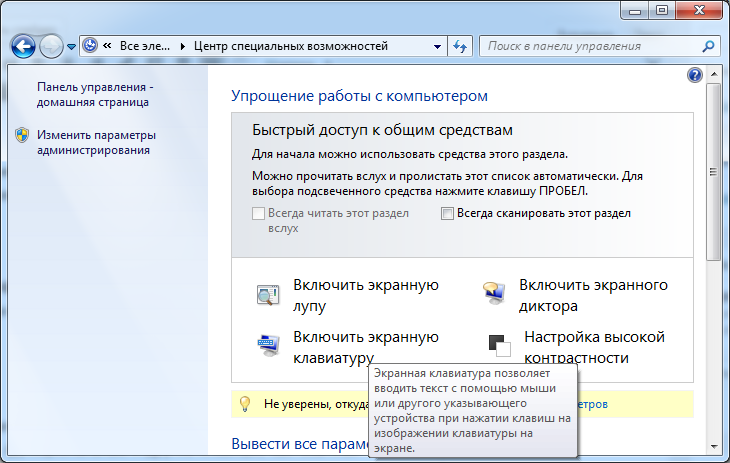Screen dimensions: 730x463
Task: Click the light bulb tip icon
Action: tap(245, 404)
